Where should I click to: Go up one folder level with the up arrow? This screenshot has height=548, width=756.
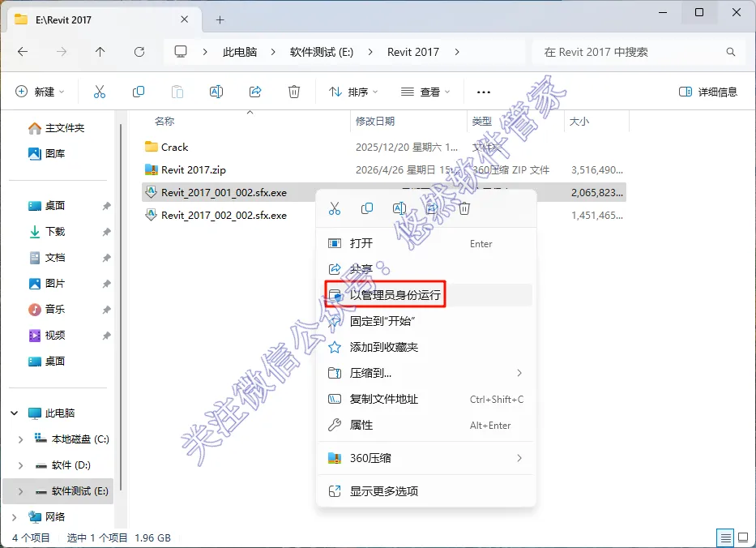tap(100, 52)
